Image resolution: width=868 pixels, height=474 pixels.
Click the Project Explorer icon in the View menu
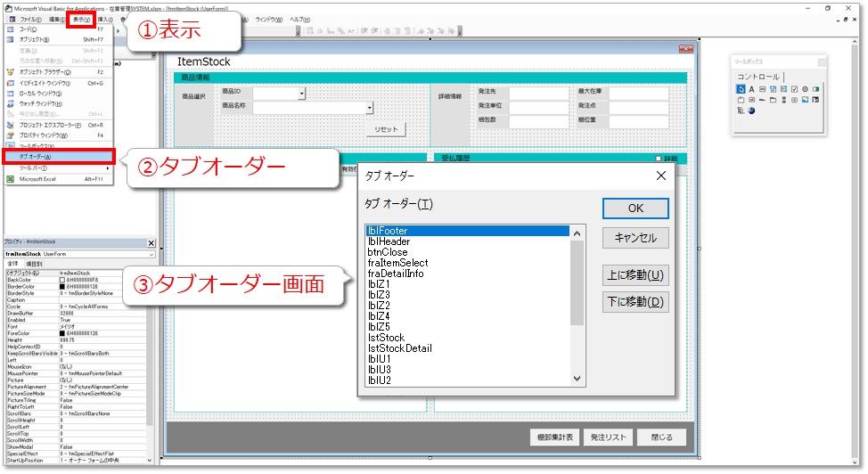tap(10, 125)
